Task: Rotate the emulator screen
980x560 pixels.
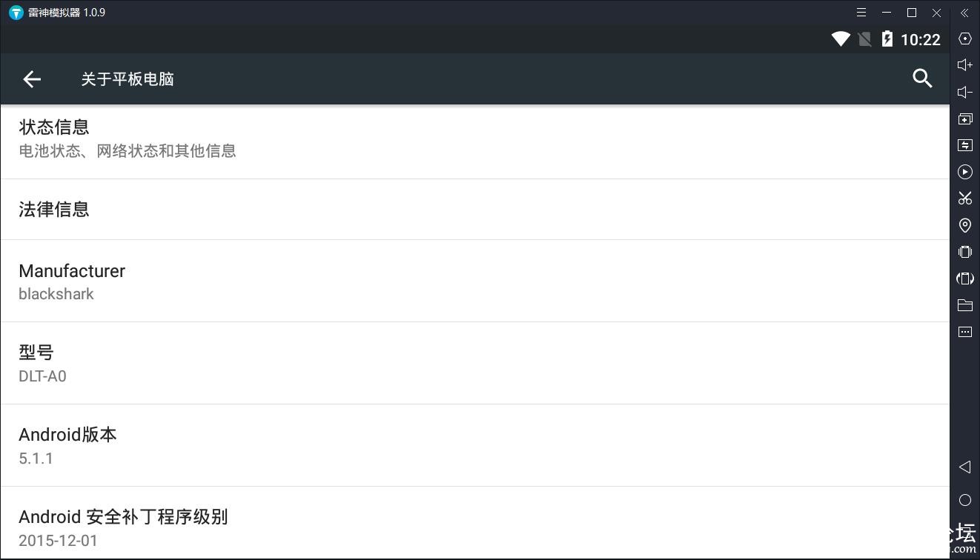Action: (x=964, y=279)
